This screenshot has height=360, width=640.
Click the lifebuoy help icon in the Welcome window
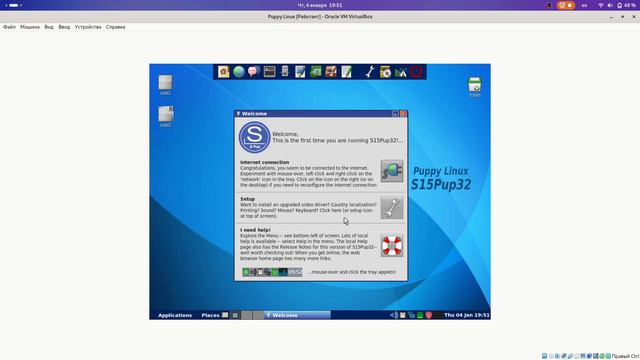click(392, 246)
